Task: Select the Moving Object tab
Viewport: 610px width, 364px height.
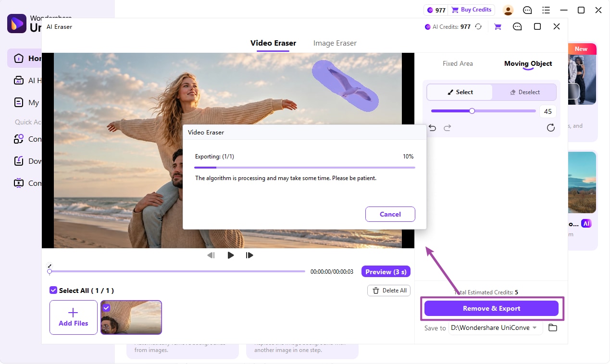Action: click(528, 63)
